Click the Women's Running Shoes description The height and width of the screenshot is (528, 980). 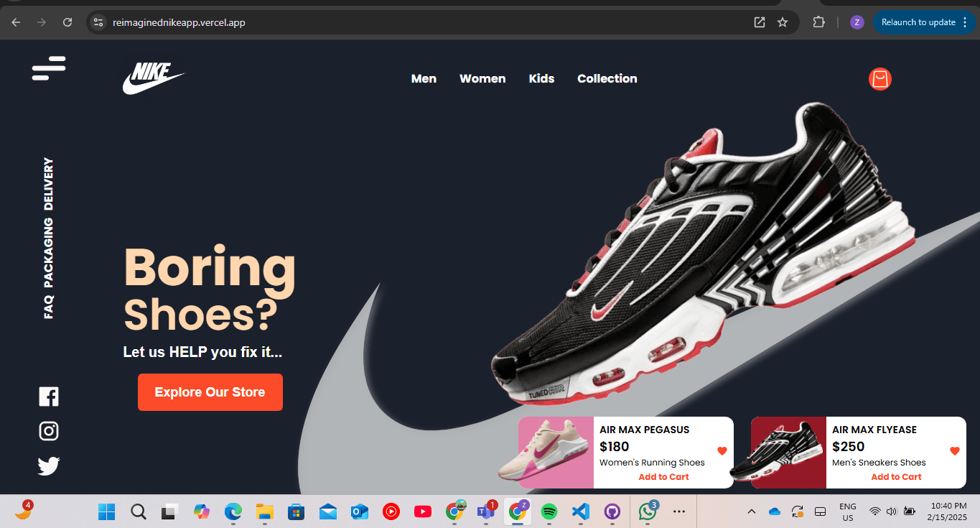[x=652, y=463]
